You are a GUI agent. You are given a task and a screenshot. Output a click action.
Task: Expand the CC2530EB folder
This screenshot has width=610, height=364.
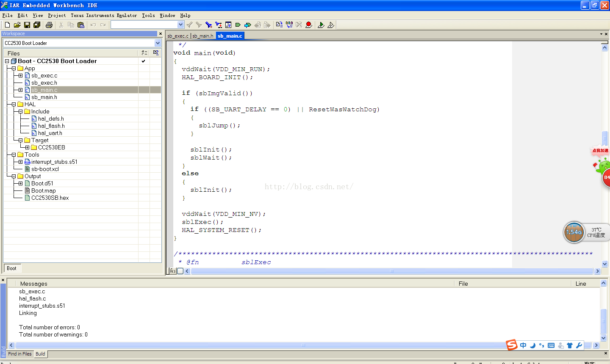click(27, 147)
